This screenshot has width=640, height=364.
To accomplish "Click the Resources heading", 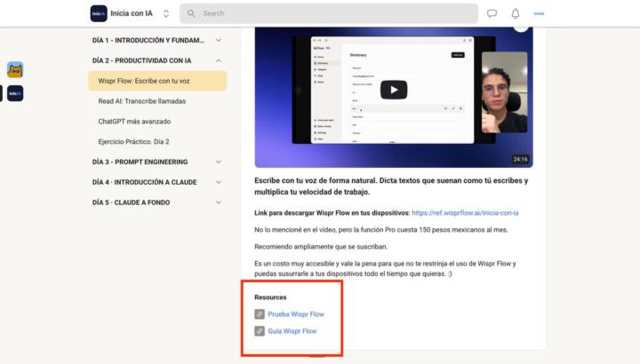I will click(x=270, y=297).
